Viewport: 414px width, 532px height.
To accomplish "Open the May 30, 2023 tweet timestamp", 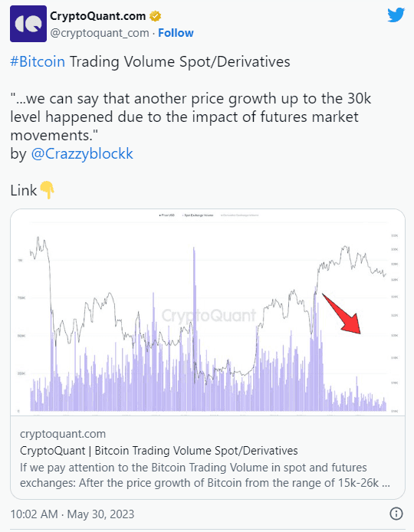I will [x=72, y=514].
